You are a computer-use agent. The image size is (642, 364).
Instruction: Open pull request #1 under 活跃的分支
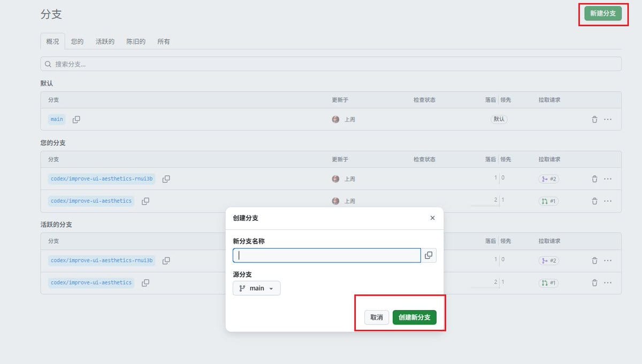coord(548,282)
